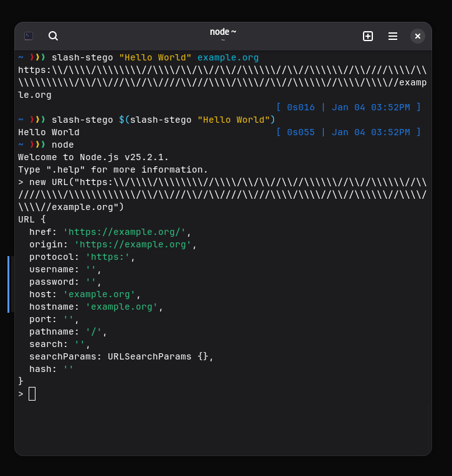The image size is (452, 476).
Task: Click the origin value 'https://example.org'
Action: 133,244
